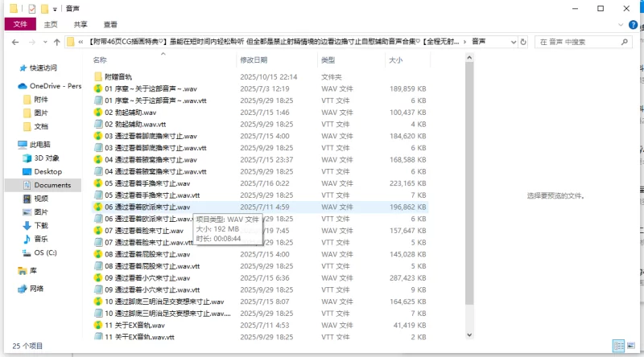This screenshot has height=357, width=644.
Task: Open the 文件 menu
Action: click(x=20, y=24)
